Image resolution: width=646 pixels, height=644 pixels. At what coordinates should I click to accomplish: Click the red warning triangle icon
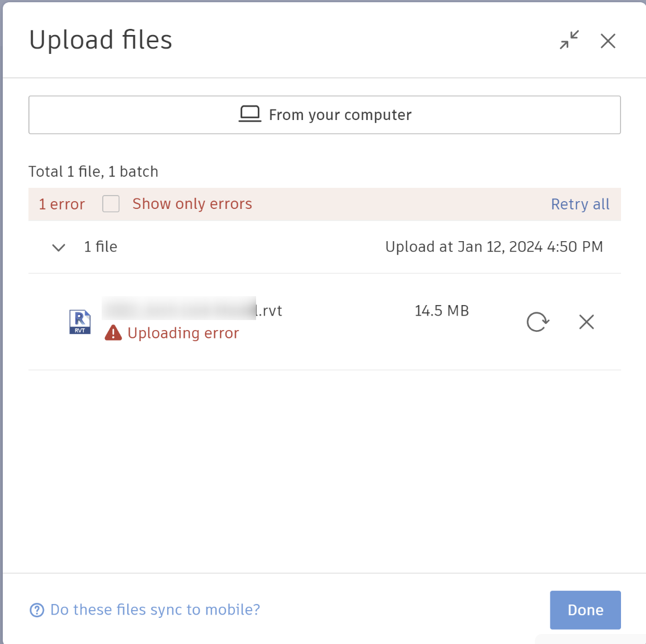click(113, 333)
